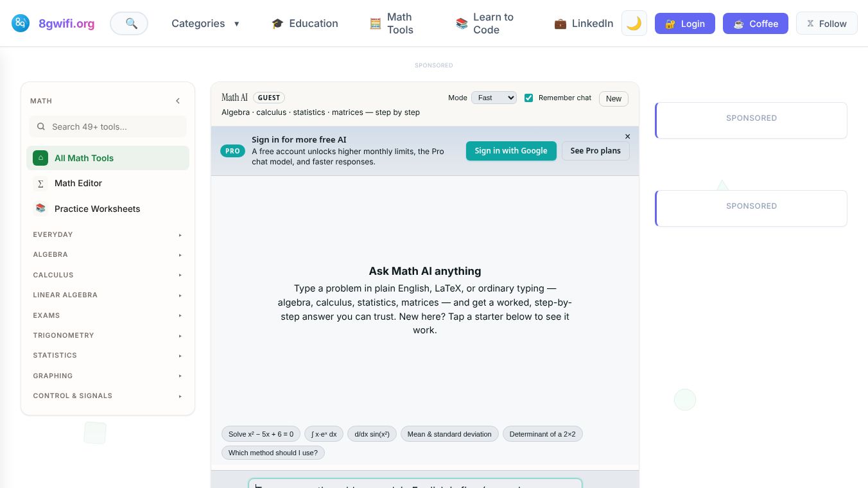Choose Determinant of a 2×2 starter

(x=542, y=434)
